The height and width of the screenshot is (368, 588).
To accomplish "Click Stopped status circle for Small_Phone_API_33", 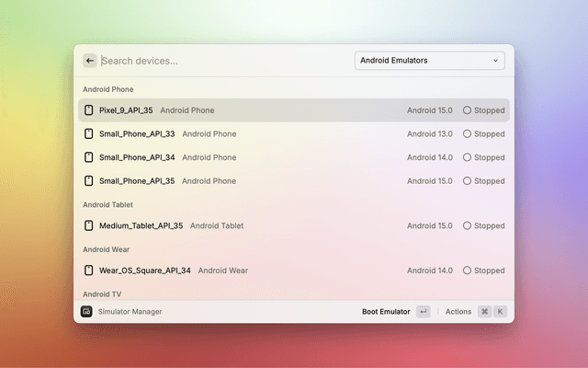I will (467, 133).
